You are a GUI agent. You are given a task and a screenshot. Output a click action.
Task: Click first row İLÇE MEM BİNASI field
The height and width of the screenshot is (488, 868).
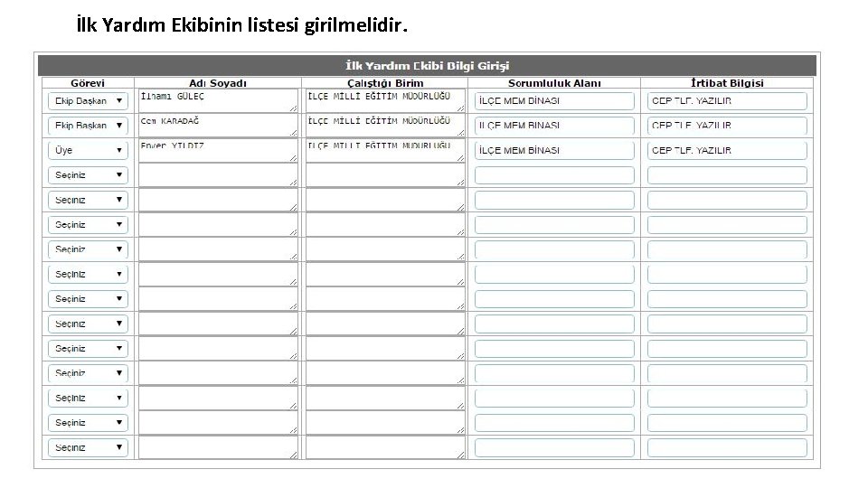click(554, 100)
